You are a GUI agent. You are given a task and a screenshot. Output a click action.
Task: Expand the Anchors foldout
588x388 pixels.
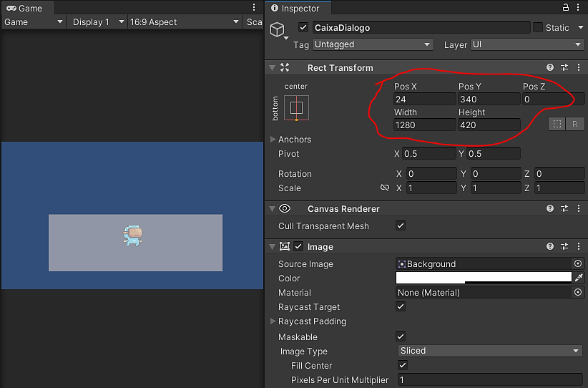coord(273,140)
